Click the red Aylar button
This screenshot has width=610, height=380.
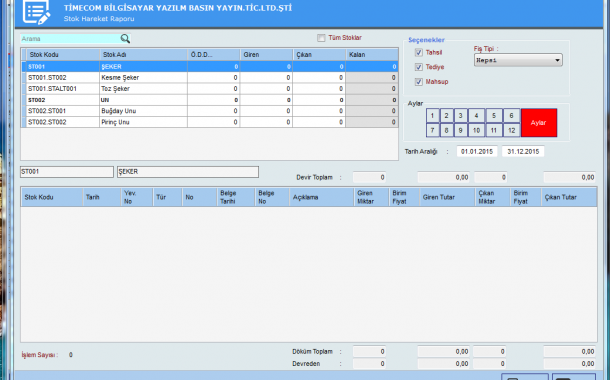click(x=539, y=123)
